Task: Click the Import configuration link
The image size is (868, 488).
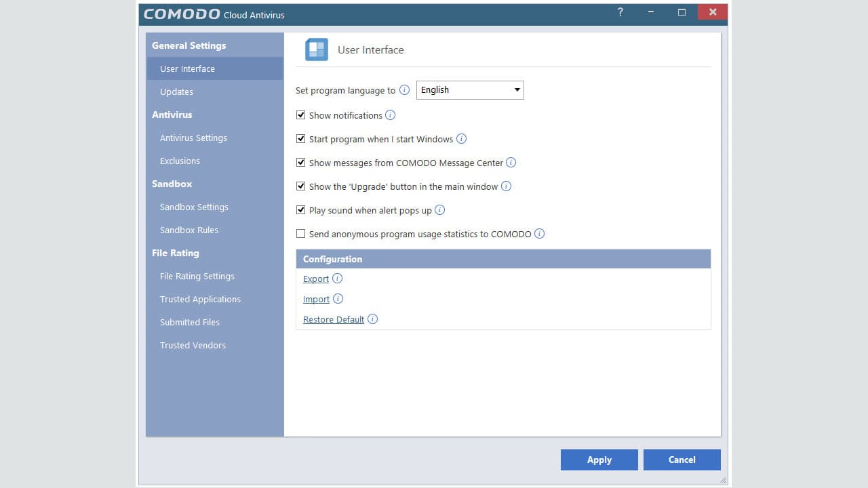Action: coord(315,299)
